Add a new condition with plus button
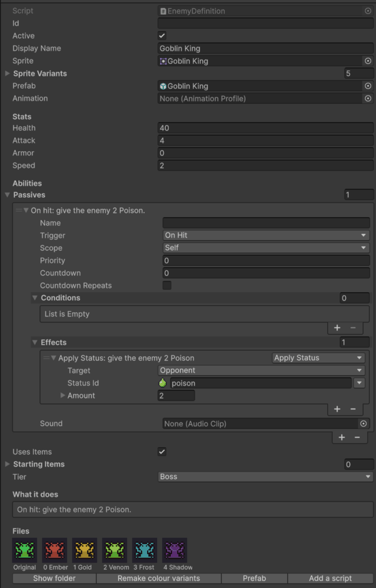The height and width of the screenshot is (588, 376). click(337, 327)
